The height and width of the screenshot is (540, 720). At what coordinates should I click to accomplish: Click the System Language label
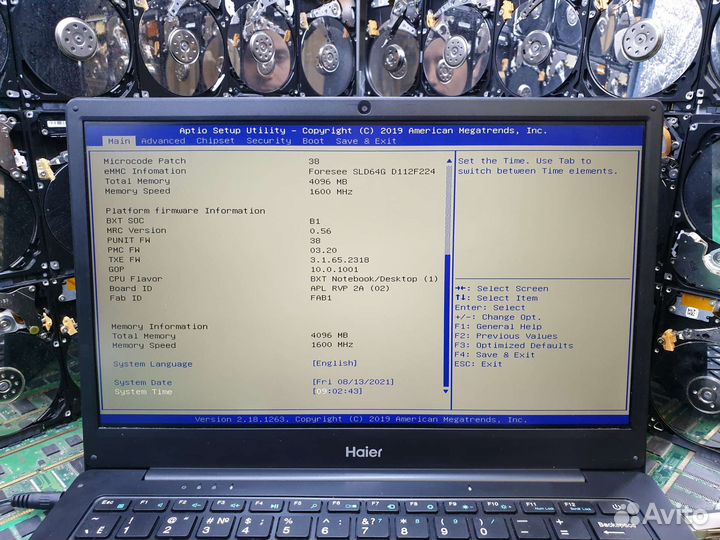pyautogui.click(x=152, y=364)
